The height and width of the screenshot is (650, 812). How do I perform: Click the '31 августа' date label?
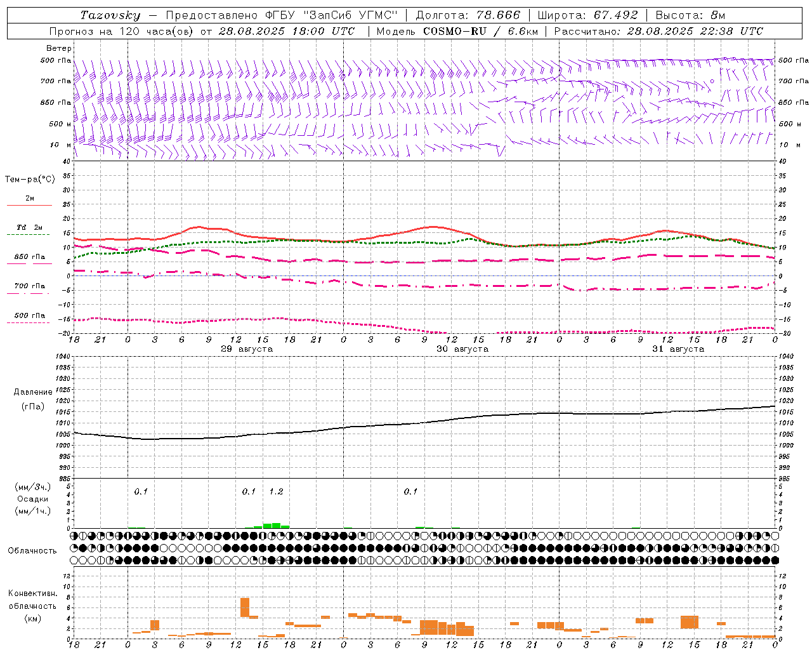678,349
